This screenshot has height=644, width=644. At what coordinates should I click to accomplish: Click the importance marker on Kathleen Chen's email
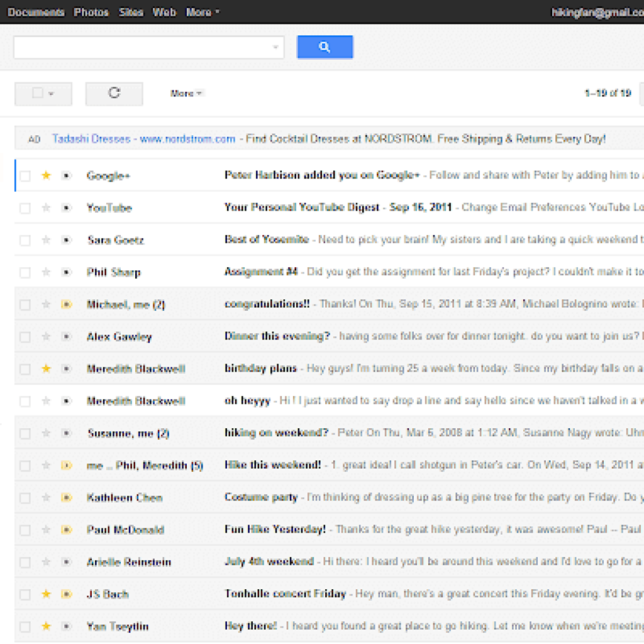(x=66, y=497)
